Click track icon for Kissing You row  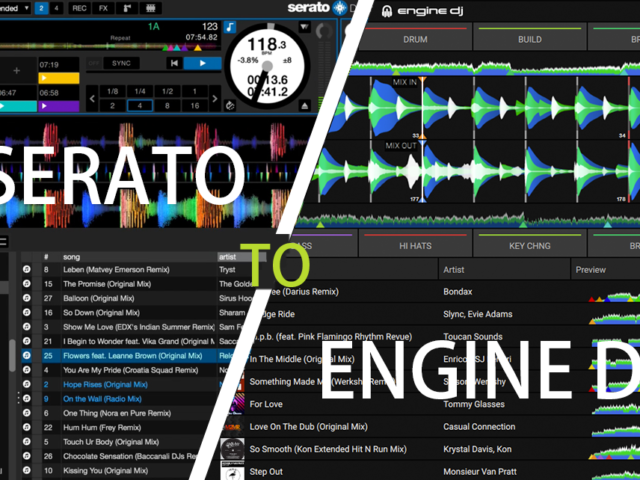pyautogui.click(x=27, y=471)
